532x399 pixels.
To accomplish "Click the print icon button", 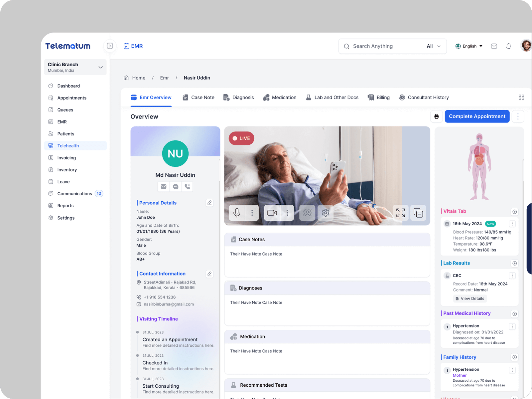I will tap(436, 116).
